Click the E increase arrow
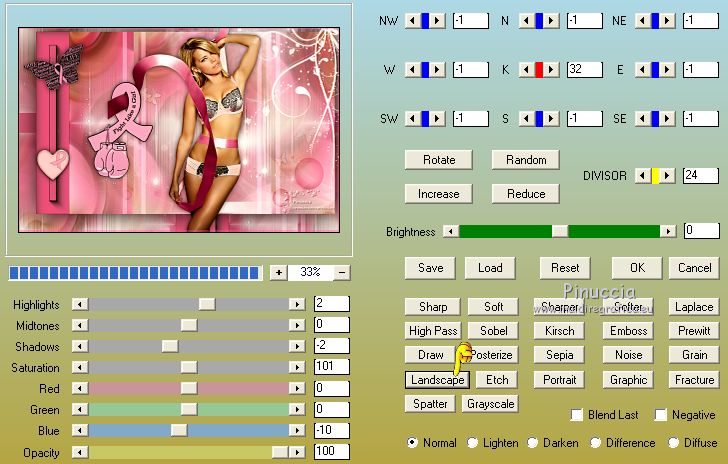This screenshot has height=464, width=728. tap(667, 70)
